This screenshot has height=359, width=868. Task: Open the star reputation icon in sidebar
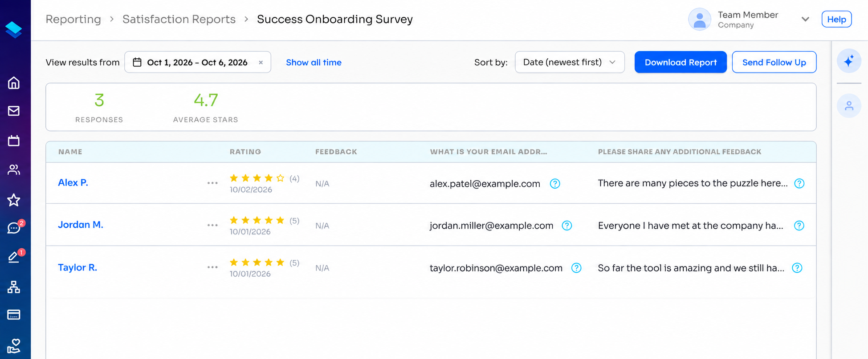14,200
